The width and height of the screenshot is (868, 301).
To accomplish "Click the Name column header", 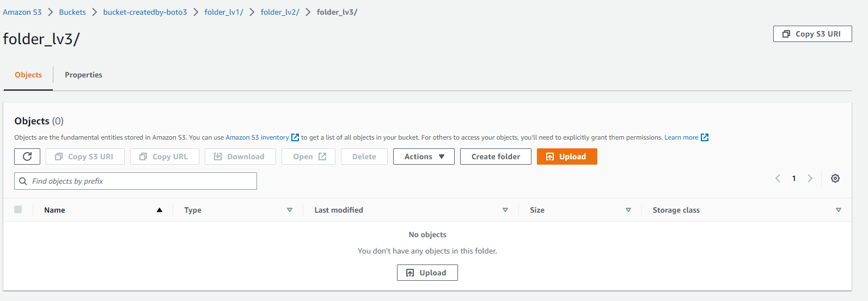I will pos(54,210).
